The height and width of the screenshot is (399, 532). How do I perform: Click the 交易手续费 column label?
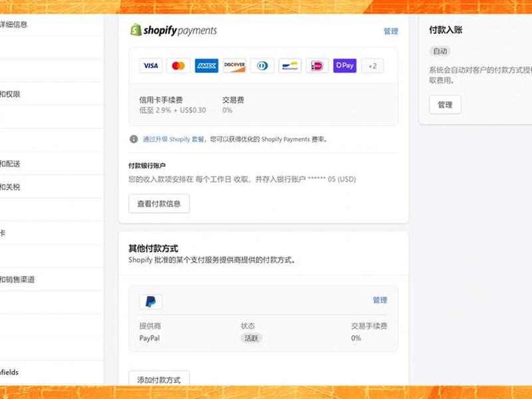point(369,326)
